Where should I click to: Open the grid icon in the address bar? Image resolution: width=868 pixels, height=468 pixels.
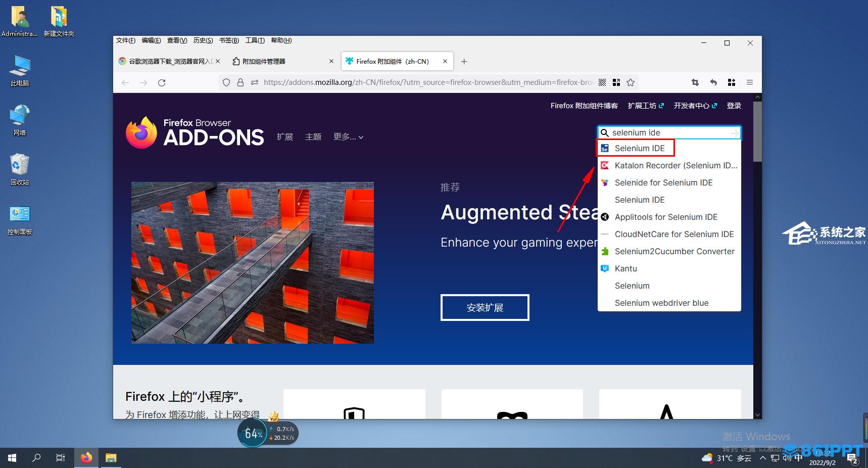point(616,82)
